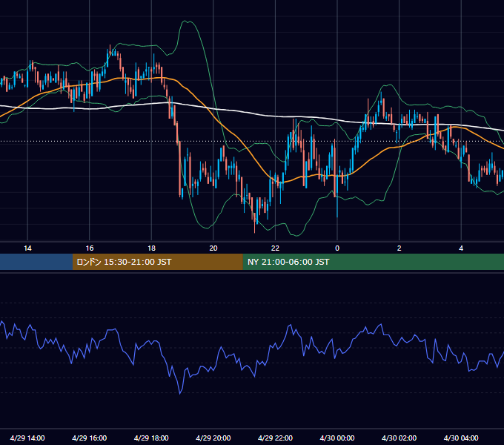Click the 4/30 02:00 date label
This screenshot has height=445, width=504.
tap(399, 438)
